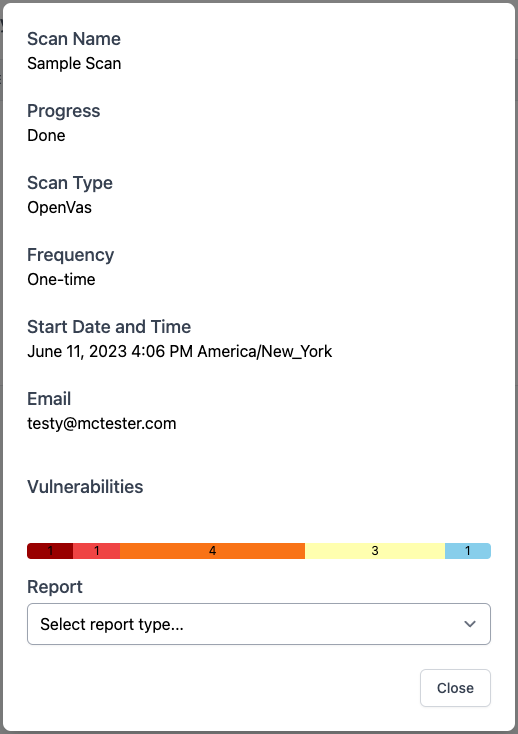
Task: Click the start date June 11, 2023 text
Action: tap(77, 351)
